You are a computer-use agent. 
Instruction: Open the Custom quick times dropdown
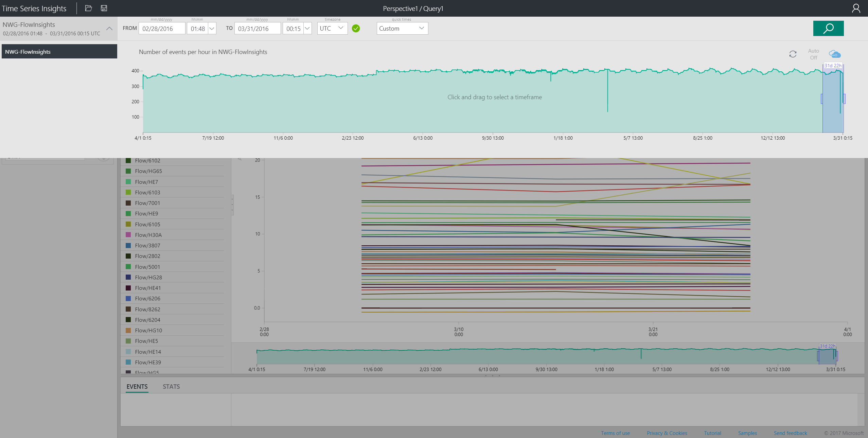point(402,28)
